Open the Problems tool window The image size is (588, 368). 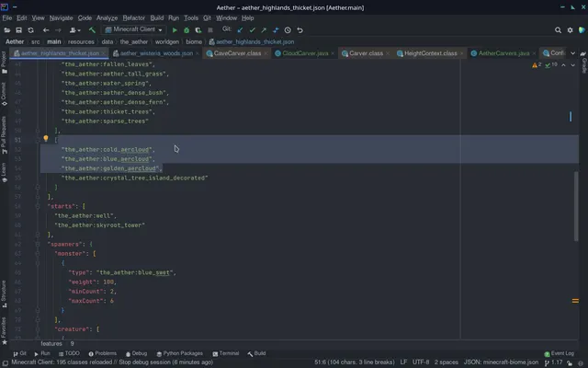[102, 353]
